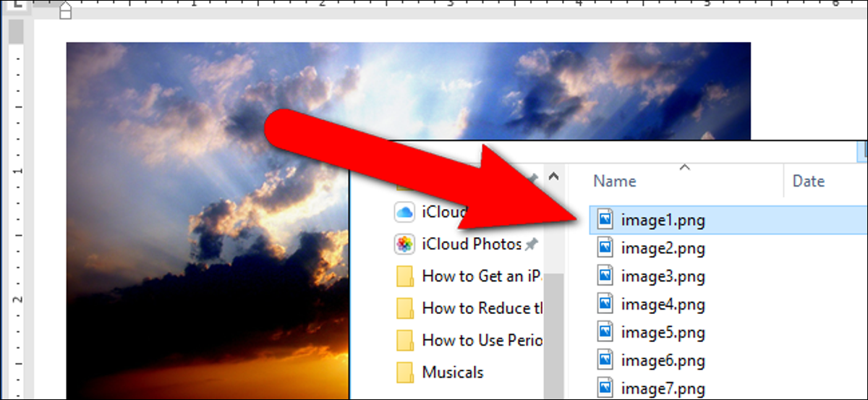
Task: Open the How to Use Perio folder
Action: coord(469,340)
